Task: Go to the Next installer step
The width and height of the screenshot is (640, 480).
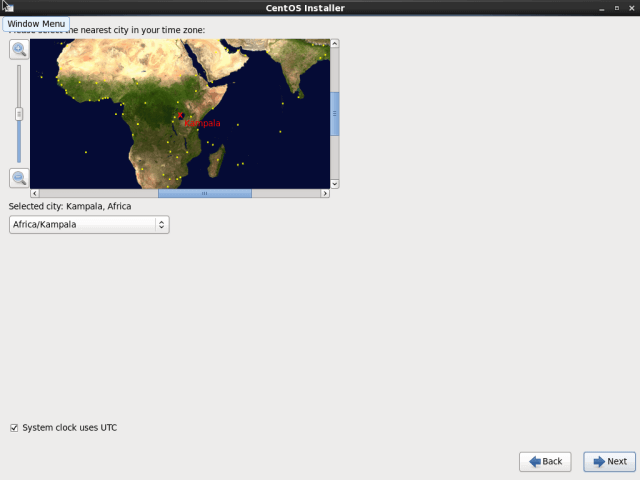Action: 609,461
